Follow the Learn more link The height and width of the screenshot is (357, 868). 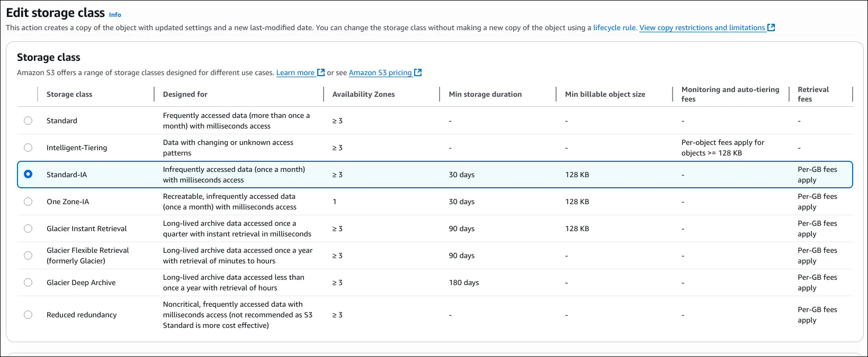[295, 72]
